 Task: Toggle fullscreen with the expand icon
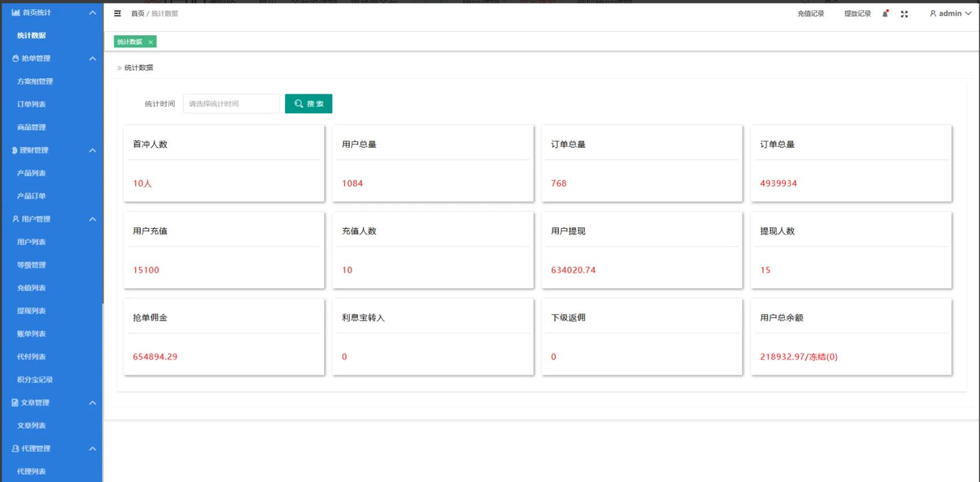pos(904,14)
